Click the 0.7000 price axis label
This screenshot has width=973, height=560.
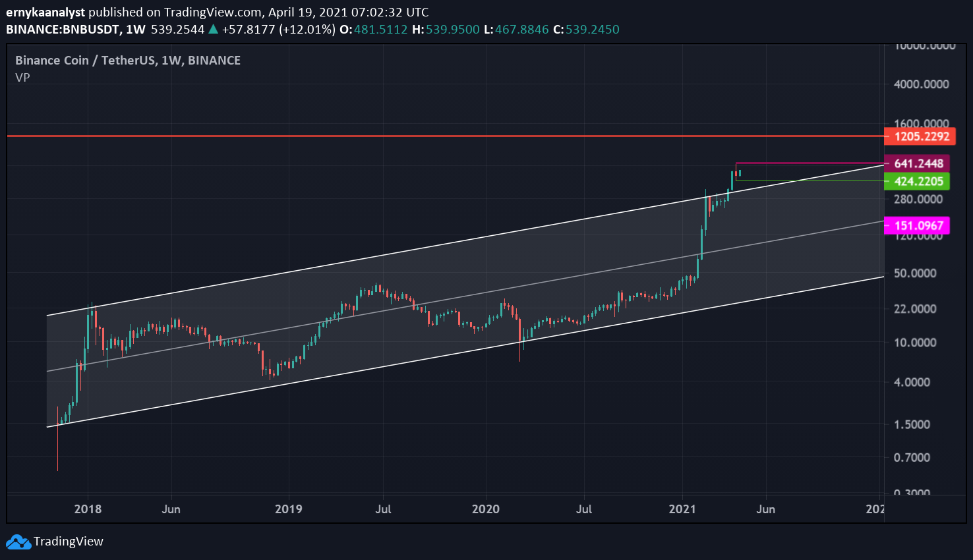912,457
